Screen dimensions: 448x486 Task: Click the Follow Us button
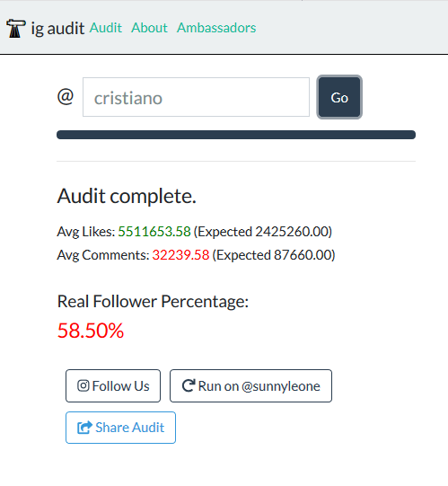[x=113, y=386]
